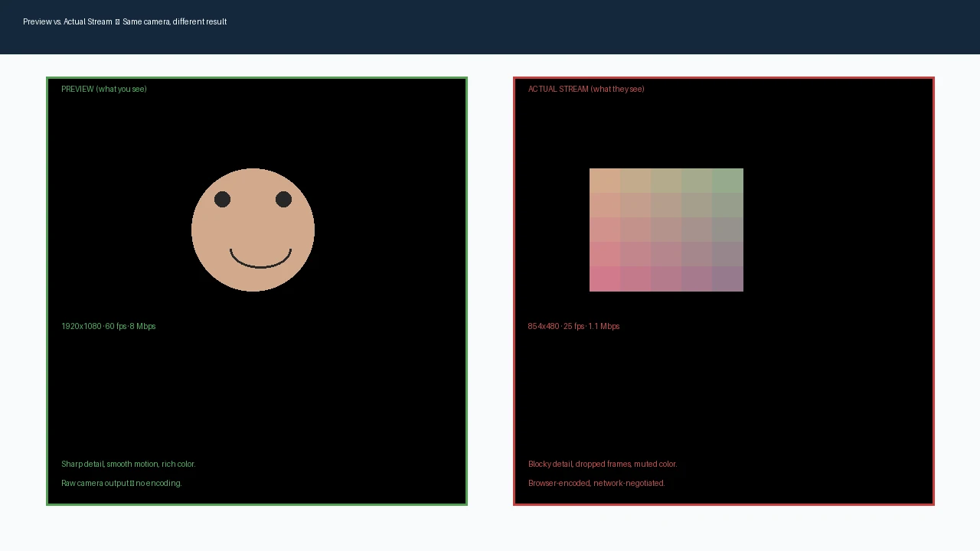Click 'Sharp detail, smooth motion, rich color.'
The image size is (980, 551).
coord(129,464)
